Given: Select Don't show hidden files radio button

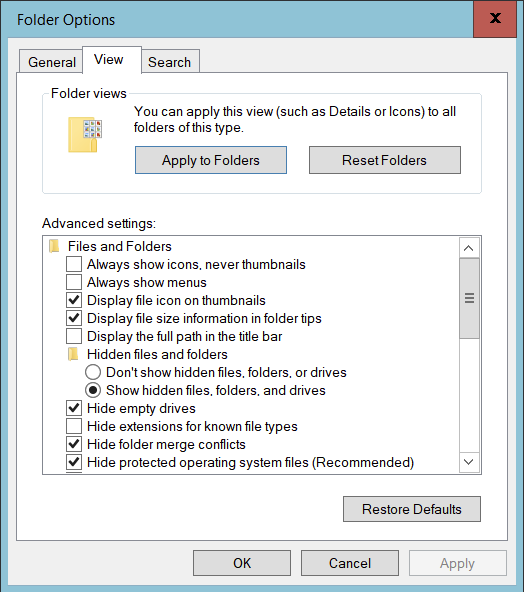Looking at the screenshot, I should point(93,372).
